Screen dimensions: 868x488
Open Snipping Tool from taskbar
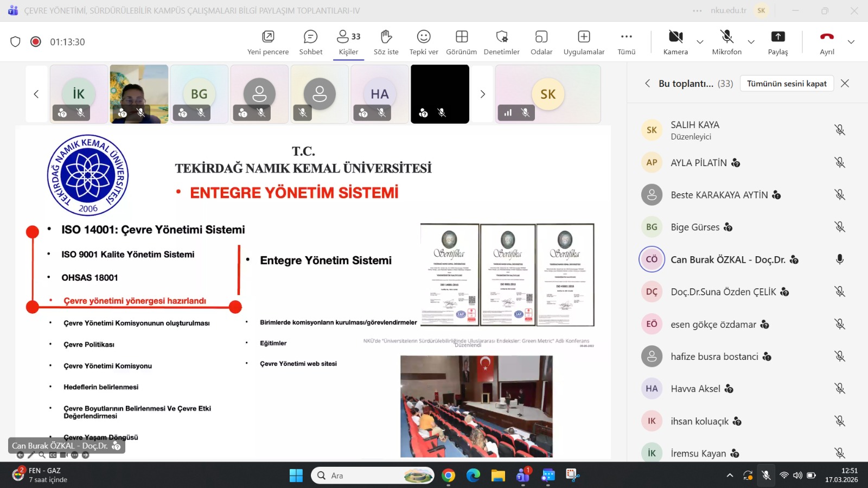point(572,476)
